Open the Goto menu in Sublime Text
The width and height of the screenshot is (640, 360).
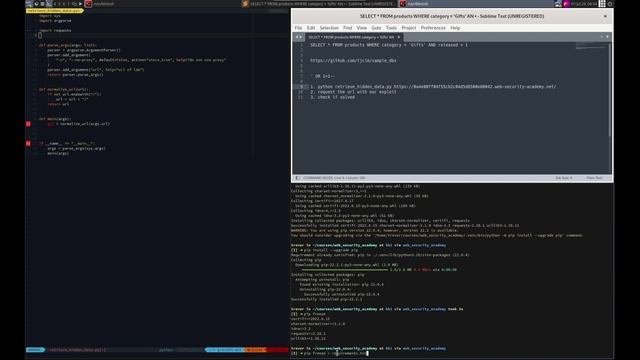376,28
